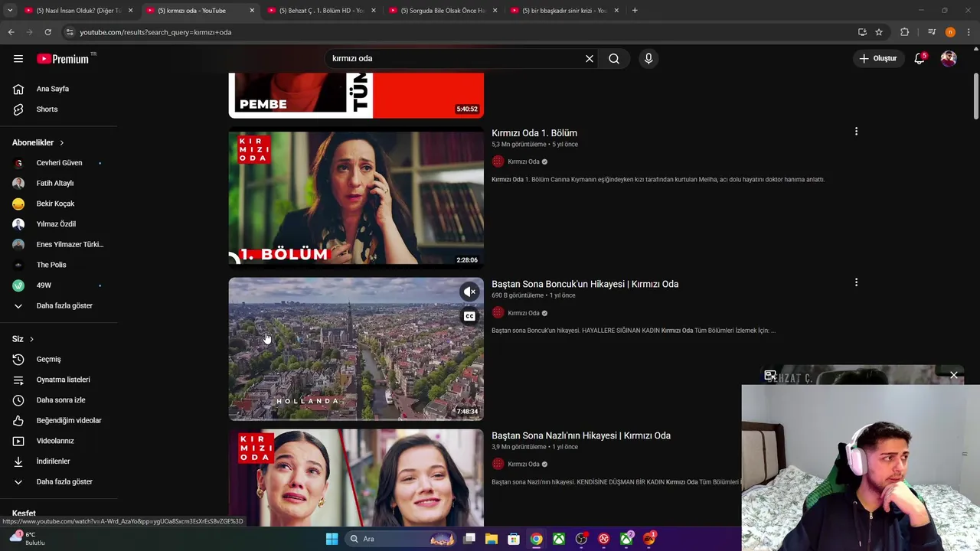This screenshot has height=551, width=980.
Task: Start voice search with microphone
Action: pos(648,58)
